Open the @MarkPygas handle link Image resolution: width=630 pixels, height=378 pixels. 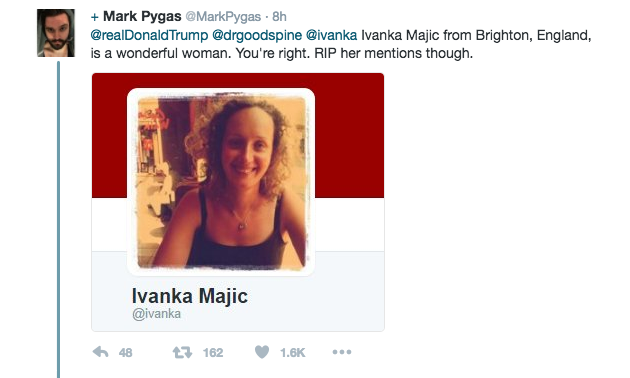[x=223, y=17]
